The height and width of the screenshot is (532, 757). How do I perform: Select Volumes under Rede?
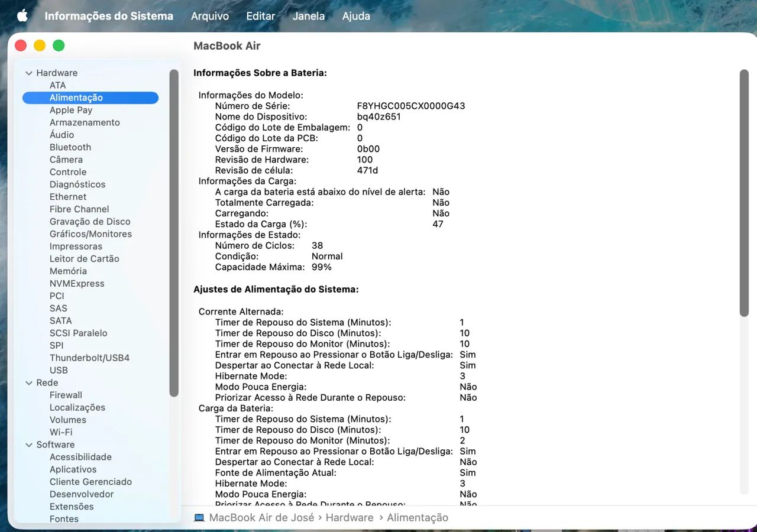click(x=68, y=420)
